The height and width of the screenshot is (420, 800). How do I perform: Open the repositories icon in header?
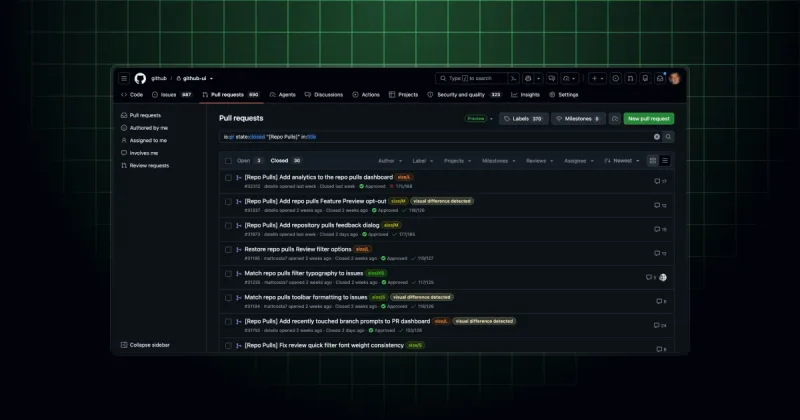[645, 79]
